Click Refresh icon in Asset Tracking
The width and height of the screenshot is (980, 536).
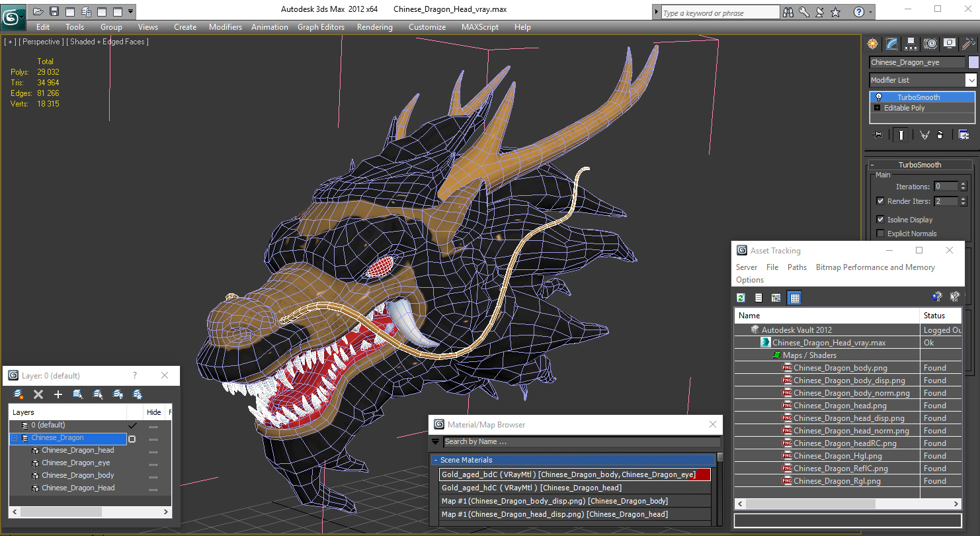(741, 298)
